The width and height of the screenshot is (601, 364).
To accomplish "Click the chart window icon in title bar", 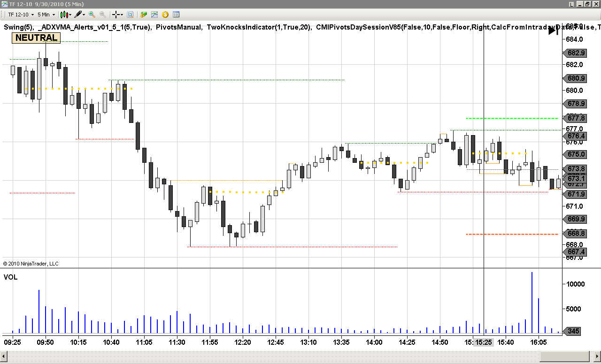I will [4, 4].
